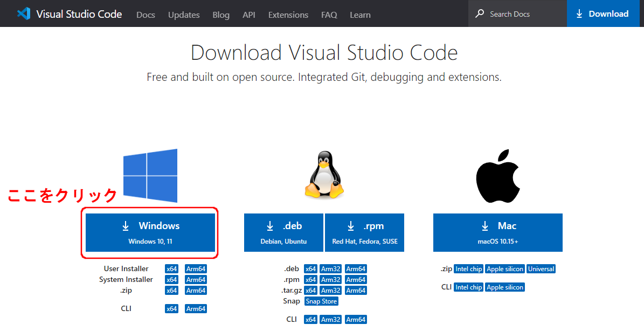Download the .rpm Red Hat package
Viewport: 644px width, 331px height.
pyautogui.click(x=364, y=232)
